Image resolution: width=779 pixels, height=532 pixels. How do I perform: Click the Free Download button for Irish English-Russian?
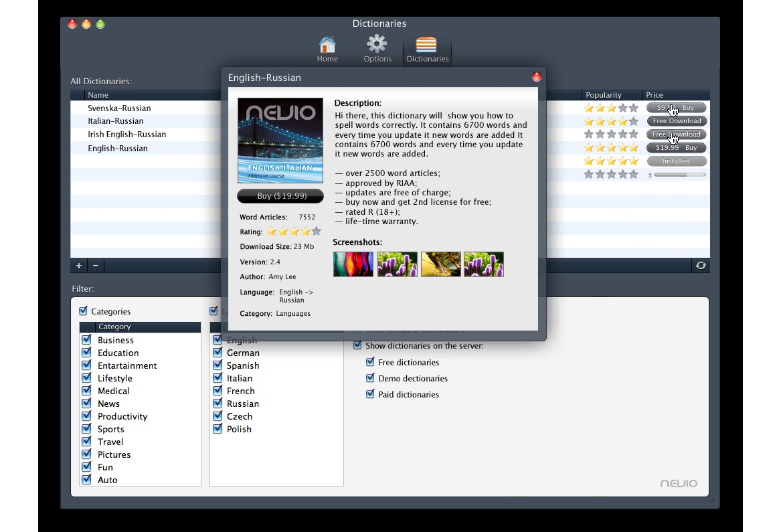[x=676, y=134]
